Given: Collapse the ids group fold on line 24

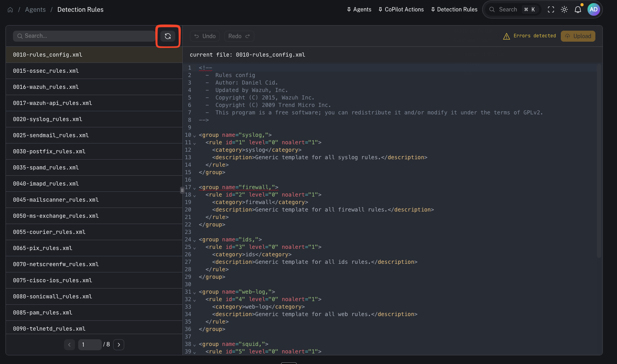Looking at the screenshot, I should [194, 240].
